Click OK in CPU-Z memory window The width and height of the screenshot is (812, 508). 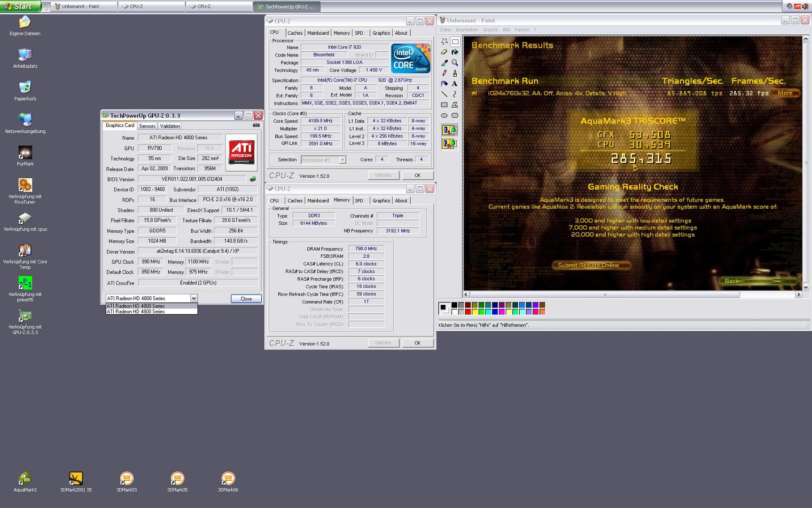(417, 343)
